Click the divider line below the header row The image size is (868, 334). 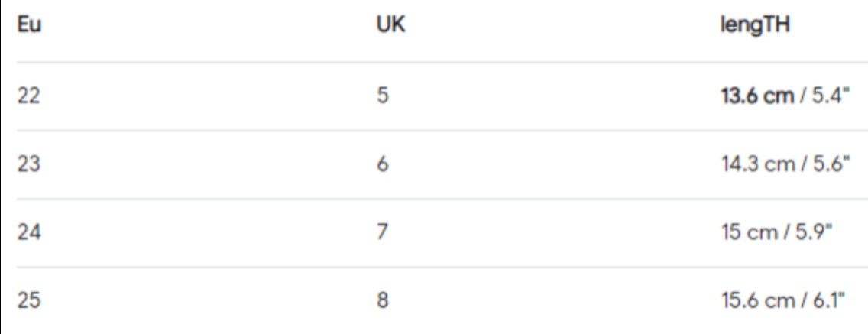[x=434, y=63]
